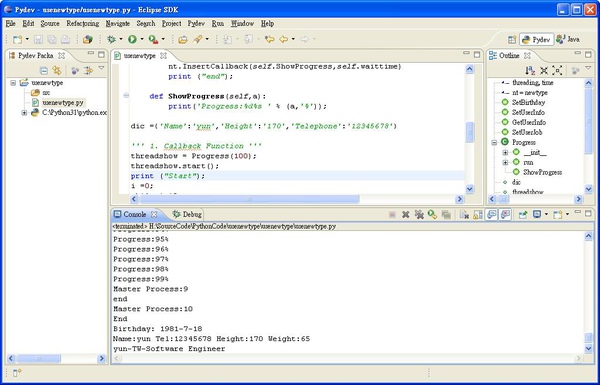Image resolution: width=600 pixels, height=385 pixels.
Task: Toggle Show Console on standard error change
Action: click(505, 215)
